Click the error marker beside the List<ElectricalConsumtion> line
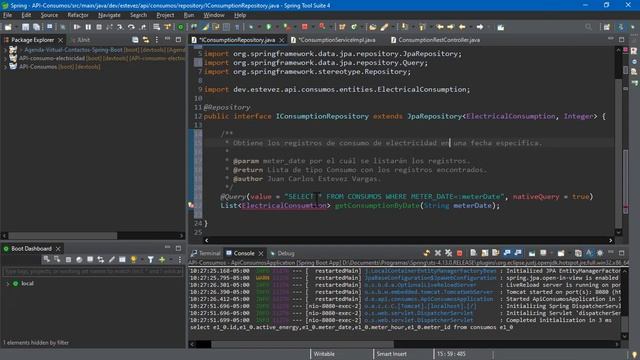 pos(191,205)
